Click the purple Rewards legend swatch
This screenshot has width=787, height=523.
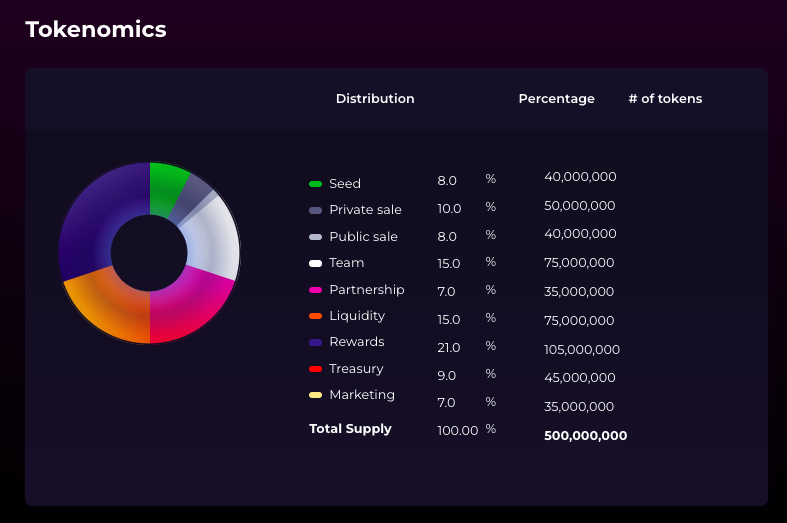(x=315, y=342)
